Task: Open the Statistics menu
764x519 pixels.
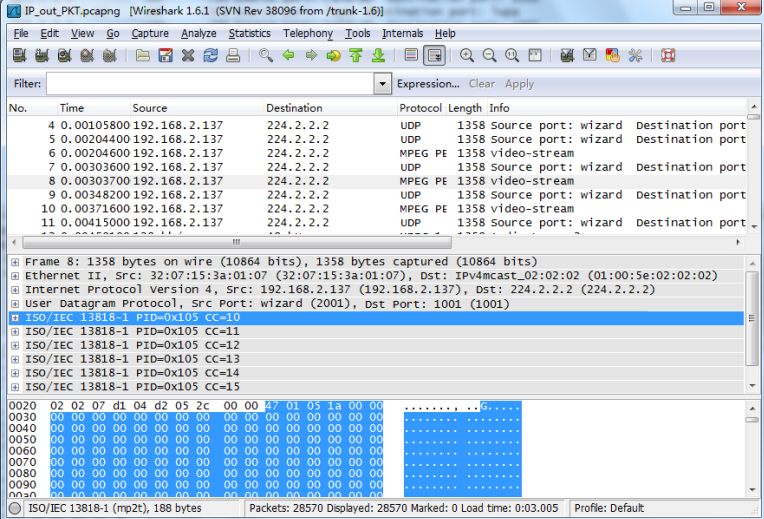Action: (249, 33)
